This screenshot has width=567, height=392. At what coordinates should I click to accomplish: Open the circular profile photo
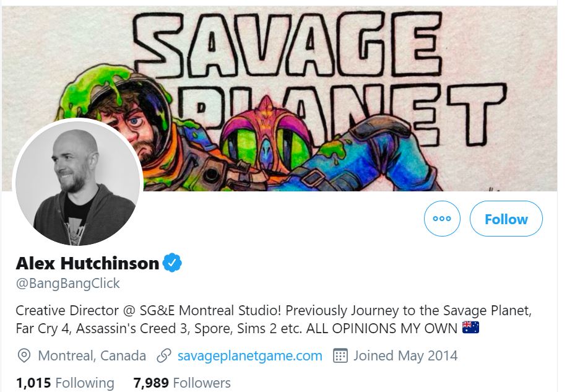pyautogui.click(x=77, y=183)
